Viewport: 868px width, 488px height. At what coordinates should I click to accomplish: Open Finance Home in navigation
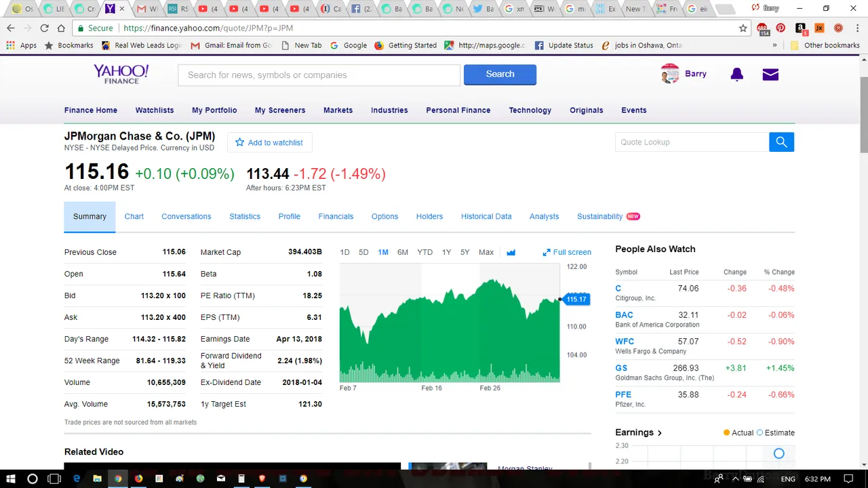pos(91,110)
